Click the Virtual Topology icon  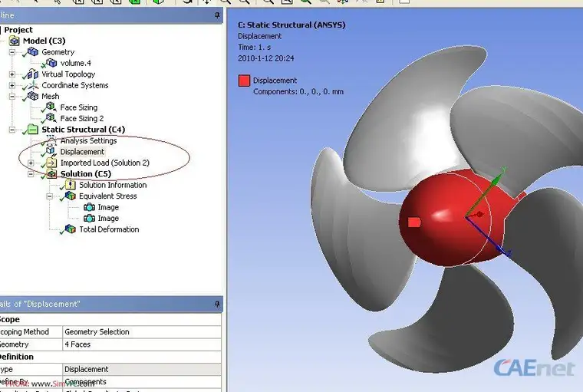[33, 74]
